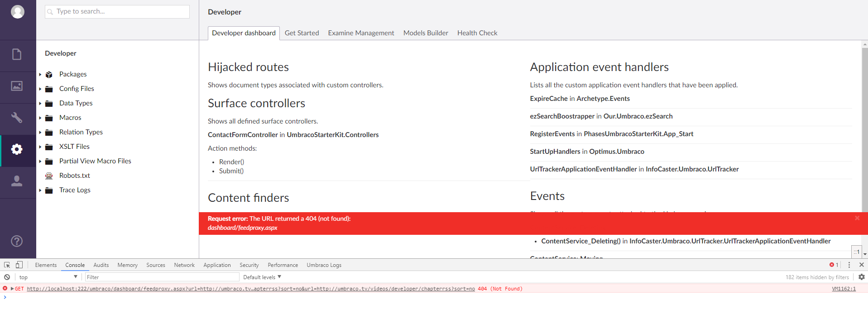The height and width of the screenshot is (328, 868).
Task: Open the Settings wrench section
Action: (x=17, y=118)
